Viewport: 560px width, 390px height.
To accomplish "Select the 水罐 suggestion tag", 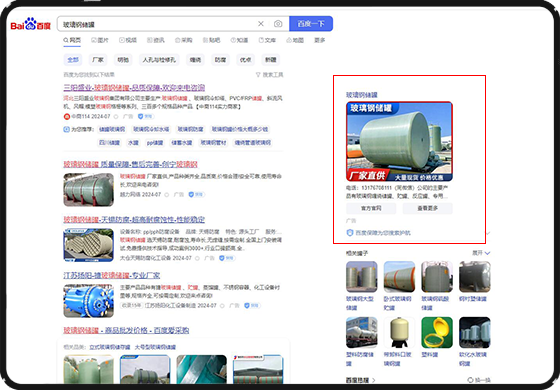I will [x=133, y=143].
